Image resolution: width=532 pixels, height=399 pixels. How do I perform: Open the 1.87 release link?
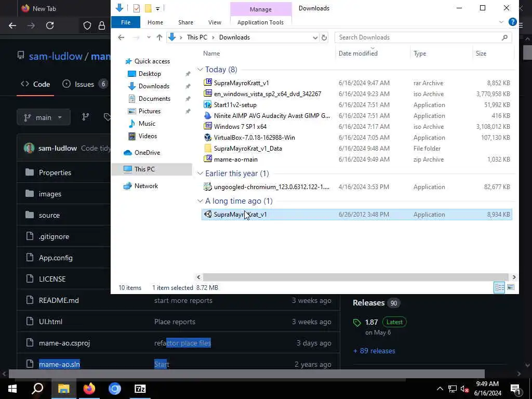tap(371, 322)
